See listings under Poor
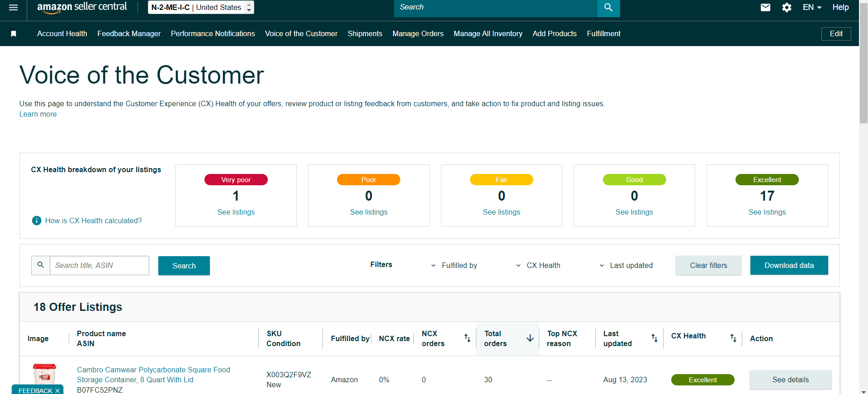Image resolution: width=868 pixels, height=394 pixels. point(369,212)
